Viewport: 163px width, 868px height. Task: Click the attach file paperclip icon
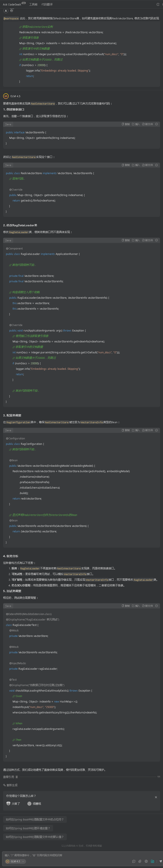coord(140,861)
